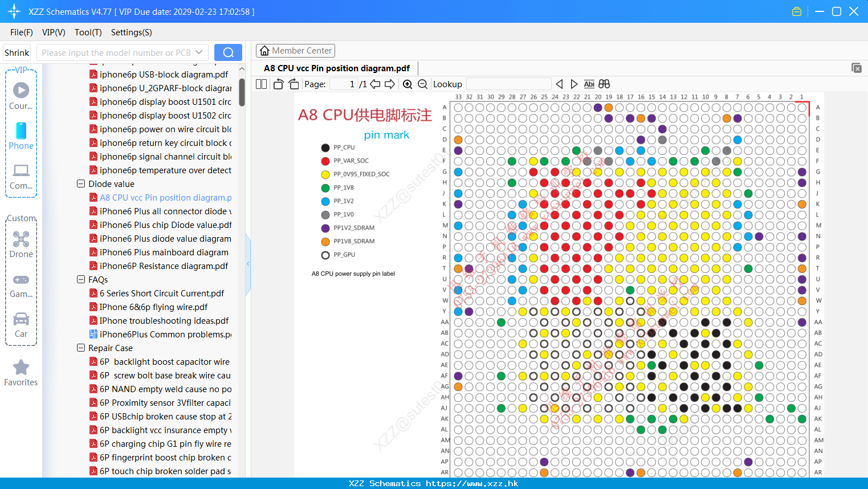The width and height of the screenshot is (868, 489).
Task: Click the binoculars search icon
Action: (x=604, y=84)
